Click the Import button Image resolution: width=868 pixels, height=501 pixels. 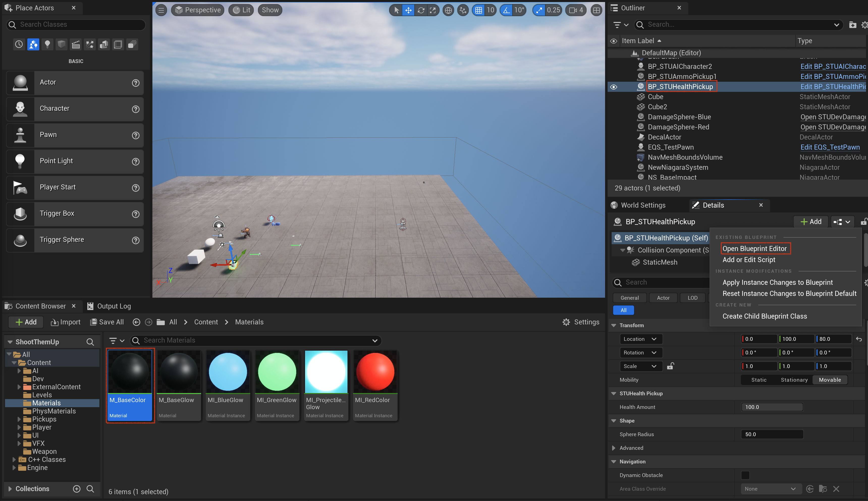(65, 322)
